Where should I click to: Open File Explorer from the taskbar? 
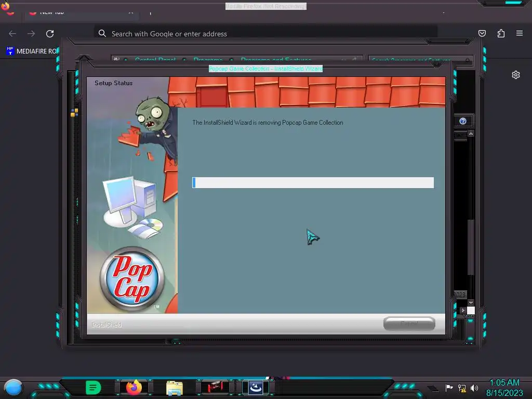[175, 388]
